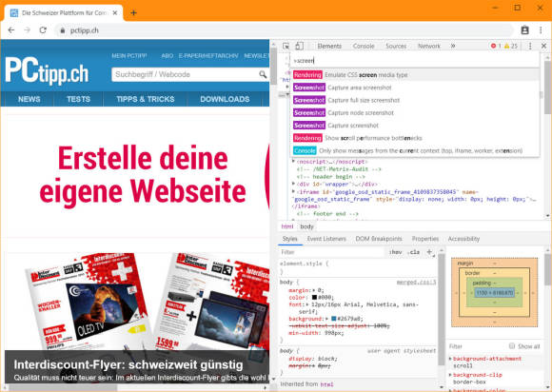Click the red error count indicator
Viewport: 552px width, 392px height.
[496, 46]
